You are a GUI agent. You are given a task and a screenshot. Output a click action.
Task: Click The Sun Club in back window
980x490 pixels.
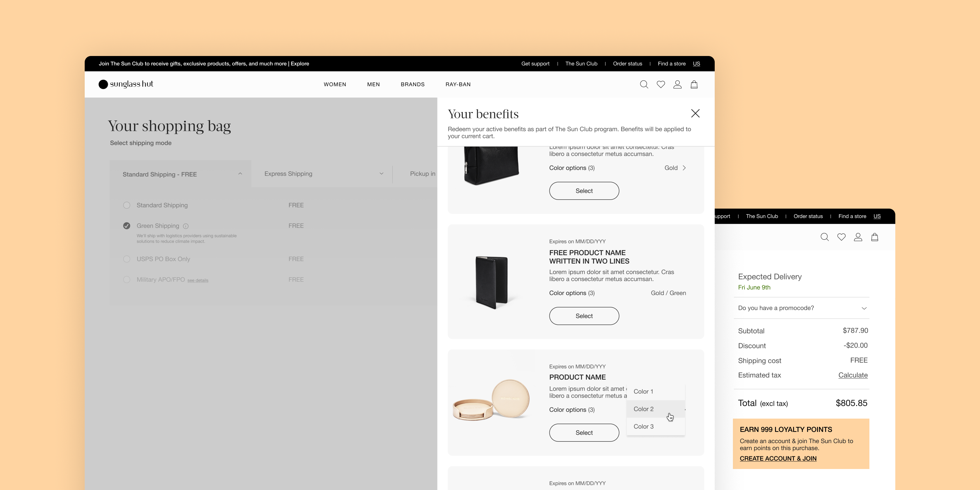pos(762,216)
